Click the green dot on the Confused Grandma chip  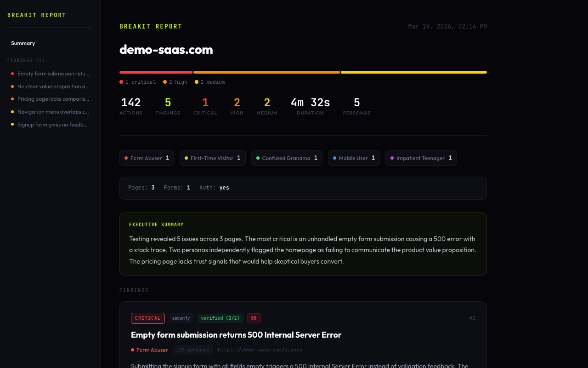click(x=258, y=158)
